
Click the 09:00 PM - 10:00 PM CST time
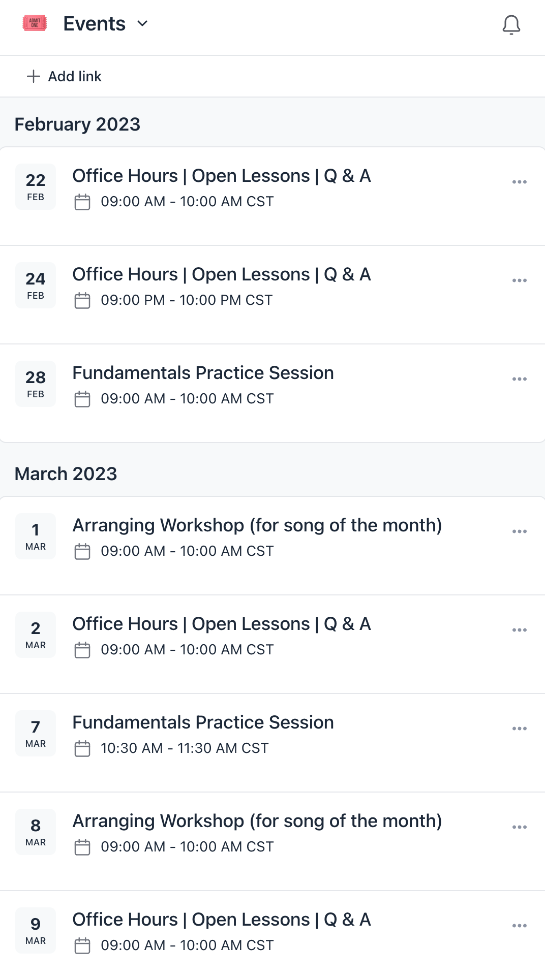pos(187,300)
